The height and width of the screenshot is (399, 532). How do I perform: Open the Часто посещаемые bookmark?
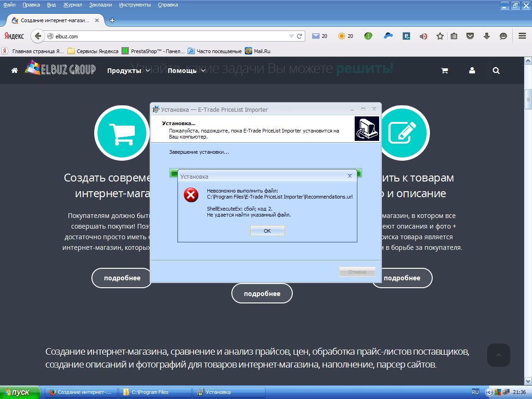(x=215, y=51)
